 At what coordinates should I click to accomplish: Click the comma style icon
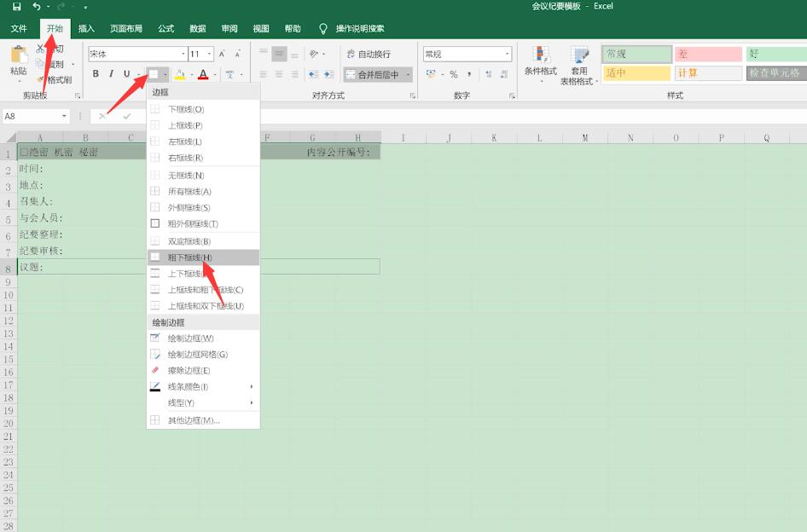point(469,75)
